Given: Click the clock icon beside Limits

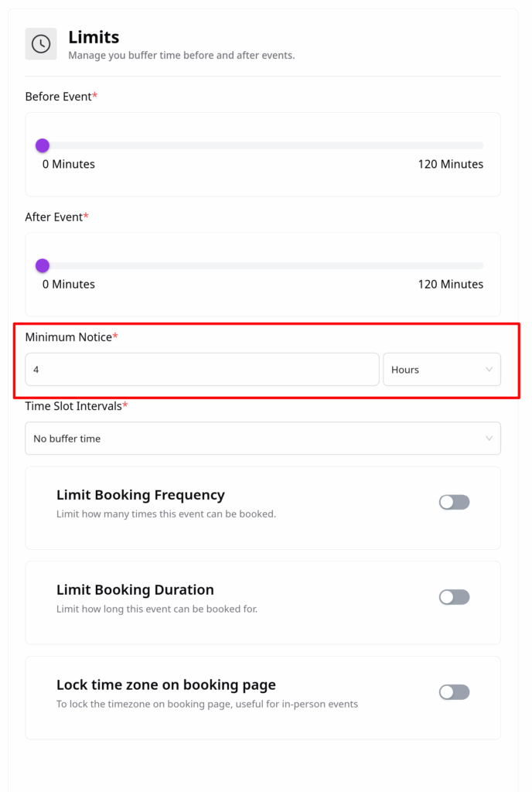Looking at the screenshot, I should coord(41,44).
